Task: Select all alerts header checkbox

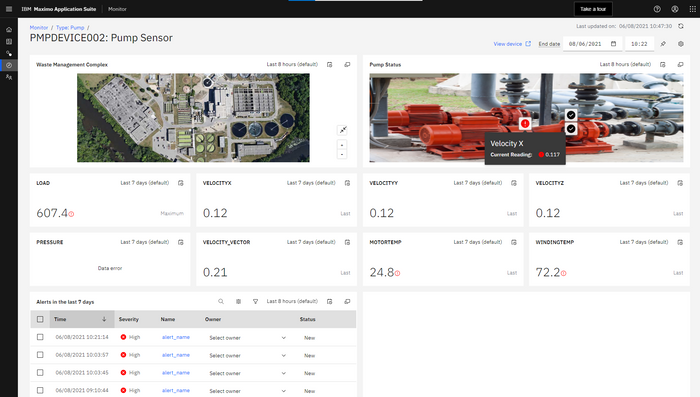Action: click(40, 319)
